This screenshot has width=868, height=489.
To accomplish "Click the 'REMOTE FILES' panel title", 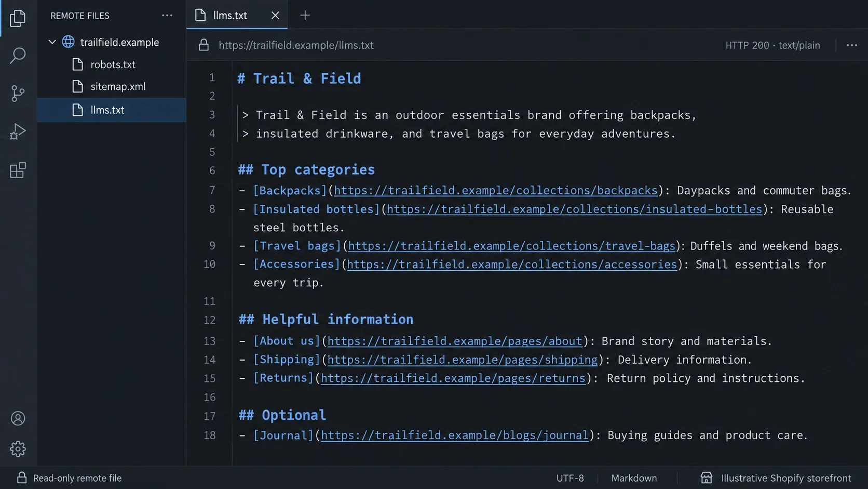I will click(80, 16).
